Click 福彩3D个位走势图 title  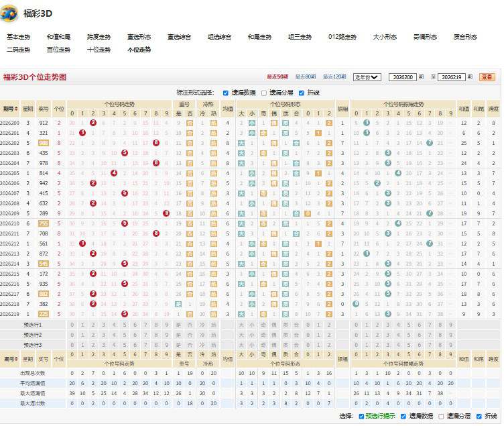(x=35, y=77)
